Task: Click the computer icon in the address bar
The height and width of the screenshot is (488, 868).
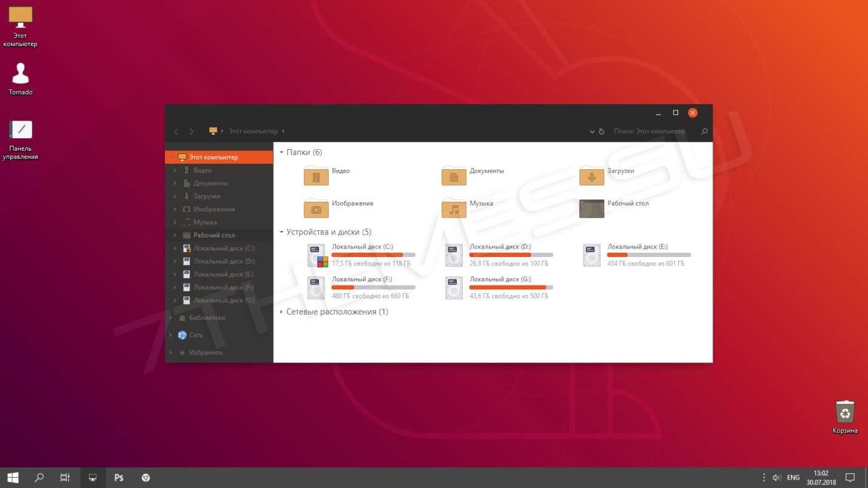Action: point(213,131)
